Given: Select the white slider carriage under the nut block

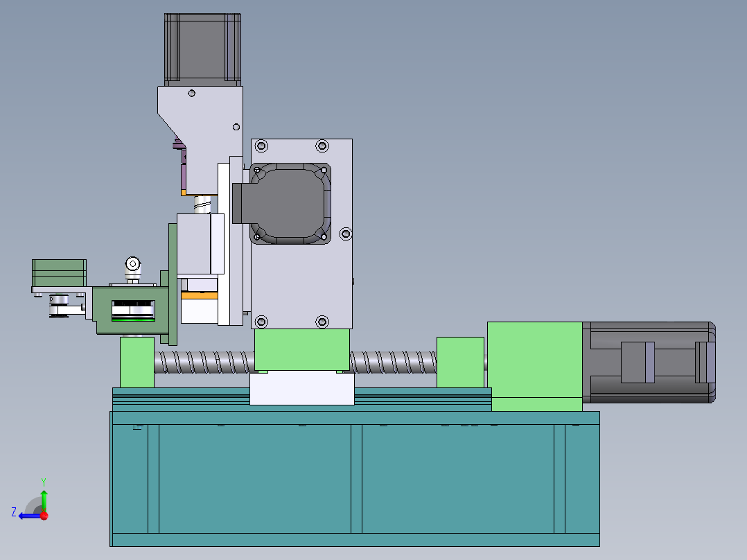Looking at the screenshot, I should [x=302, y=388].
